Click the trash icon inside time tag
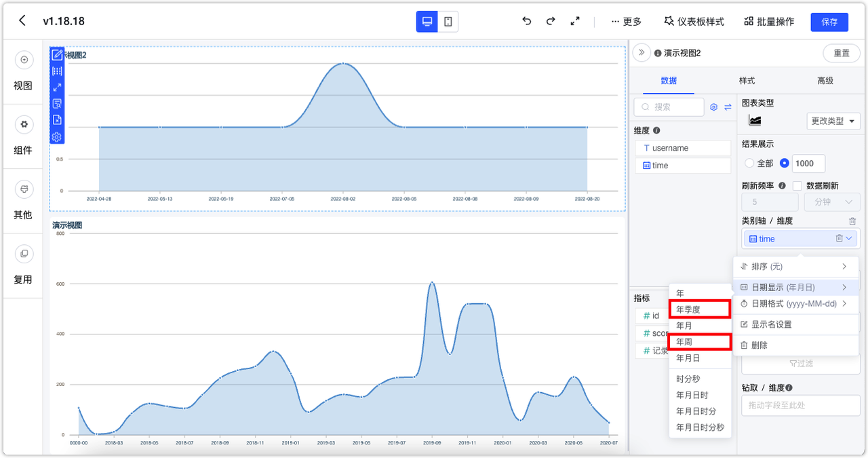 tap(839, 238)
